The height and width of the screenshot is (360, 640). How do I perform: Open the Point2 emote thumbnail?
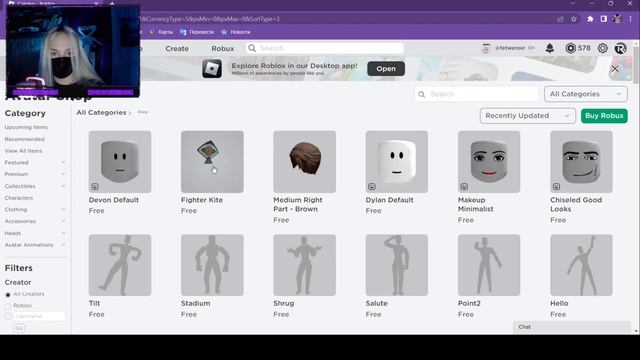(489, 265)
